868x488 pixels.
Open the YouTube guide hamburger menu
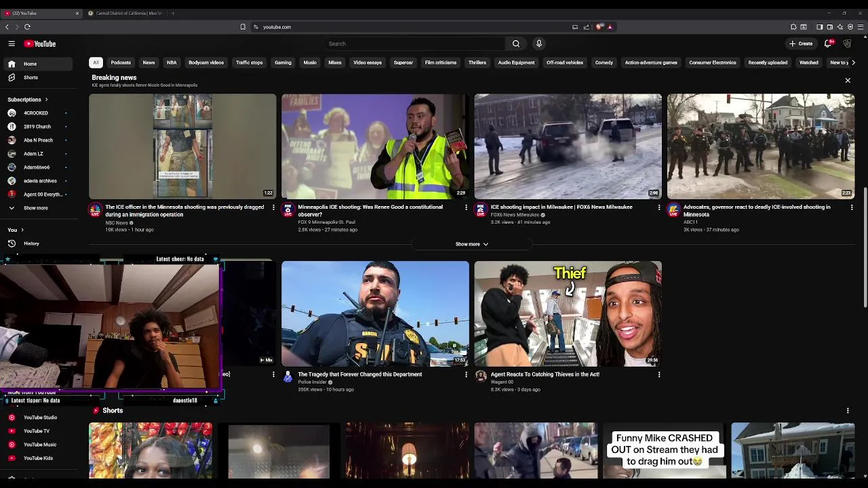click(12, 43)
